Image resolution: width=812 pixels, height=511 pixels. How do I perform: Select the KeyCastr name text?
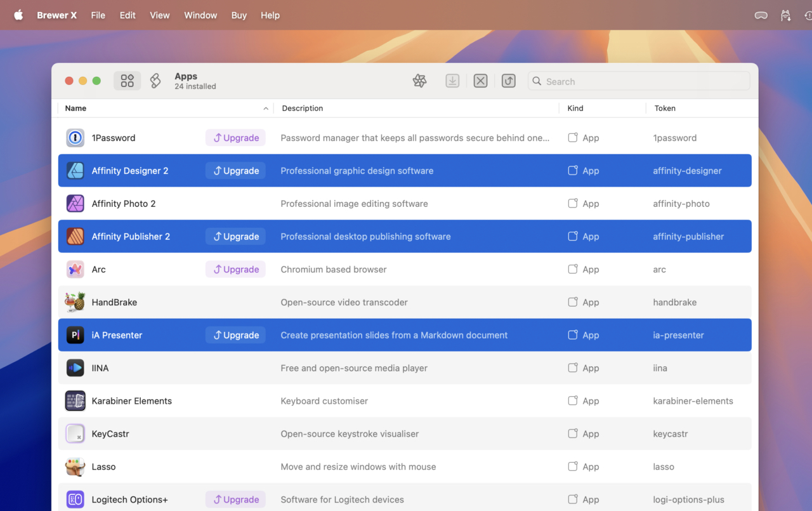110,434
